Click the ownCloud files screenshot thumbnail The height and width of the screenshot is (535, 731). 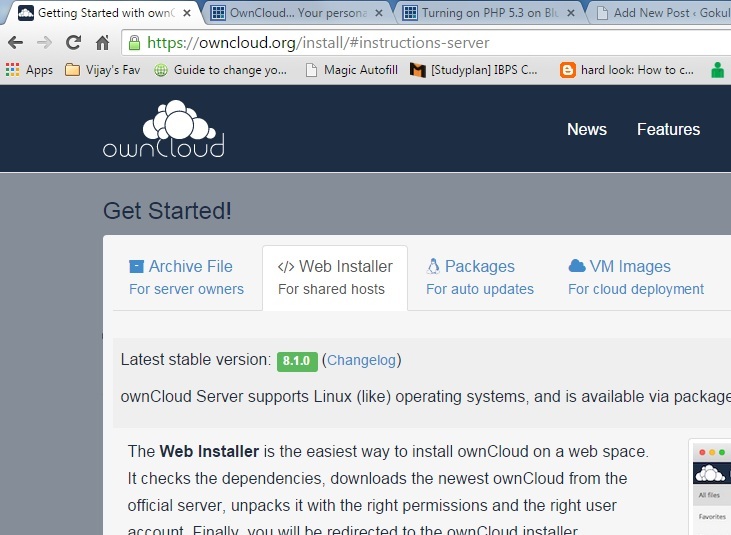click(x=710, y=487)
